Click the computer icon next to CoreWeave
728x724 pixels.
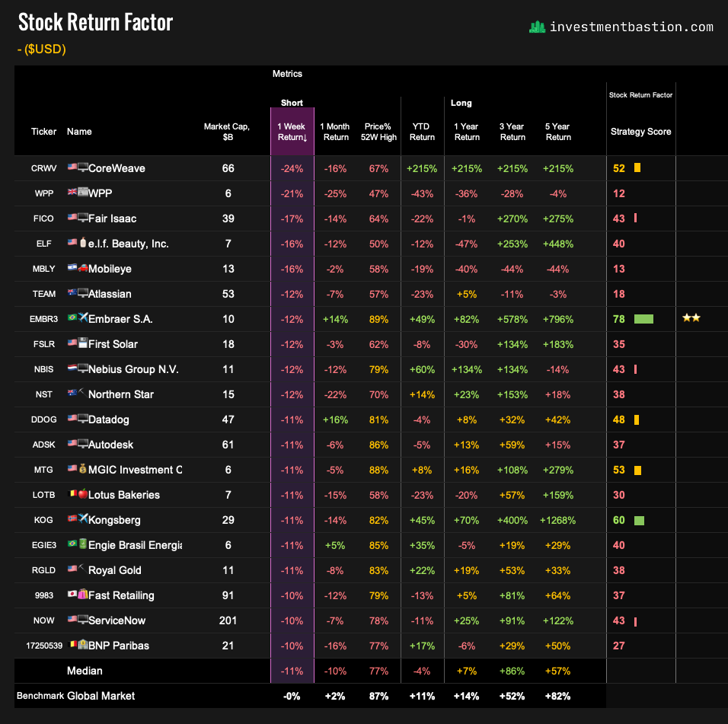coord(83,167)
